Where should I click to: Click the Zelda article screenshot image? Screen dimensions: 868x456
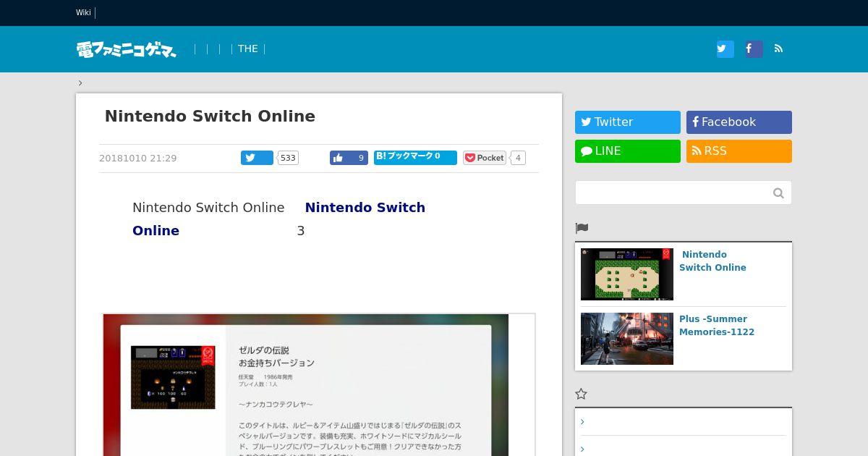tap(305, 385)
